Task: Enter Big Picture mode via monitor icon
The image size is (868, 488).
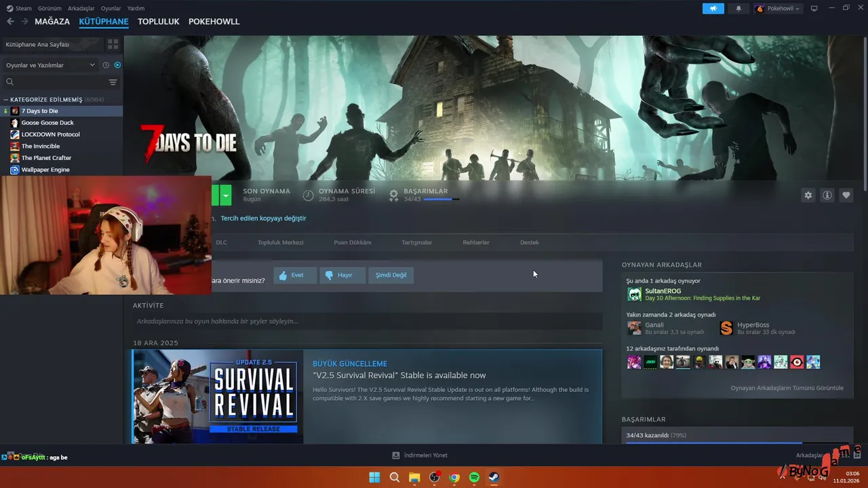Action: 814,8
